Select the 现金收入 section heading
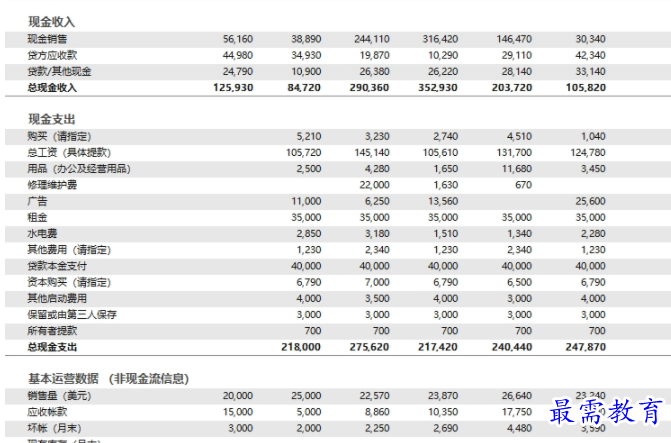Screen dimensions: 671x443 [51, 22]
